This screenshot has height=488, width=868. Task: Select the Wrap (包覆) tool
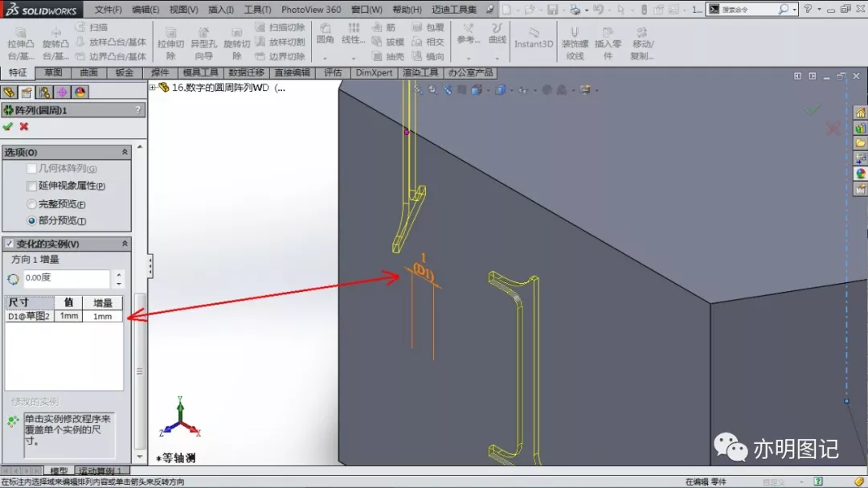point(428,27)
